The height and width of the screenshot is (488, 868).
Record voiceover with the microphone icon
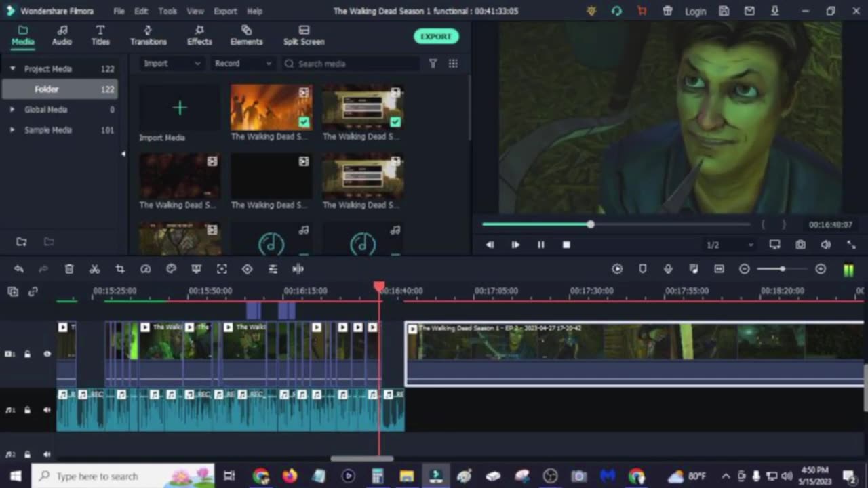tap(668, 269)
